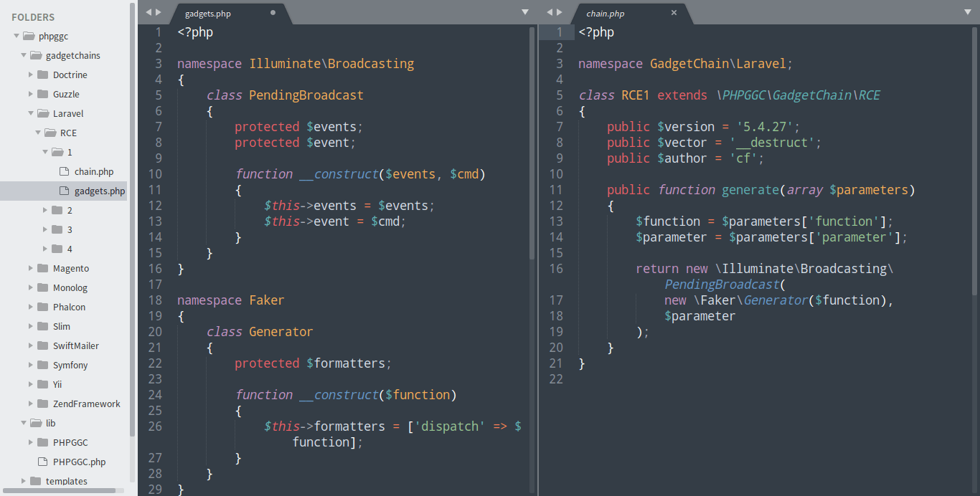Click the templates folder icon
This screenshot has height=496, width=980.
(x=35, y=481)
